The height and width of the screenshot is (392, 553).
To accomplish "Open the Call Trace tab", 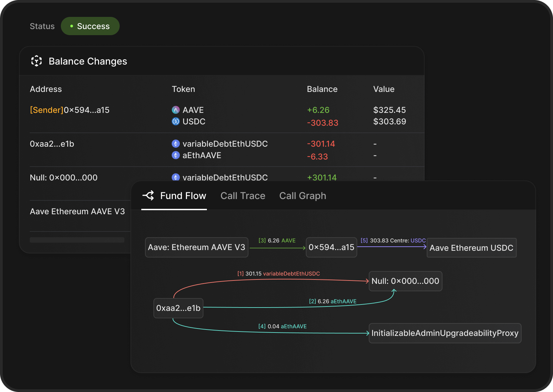I will (x=243, y=196).
